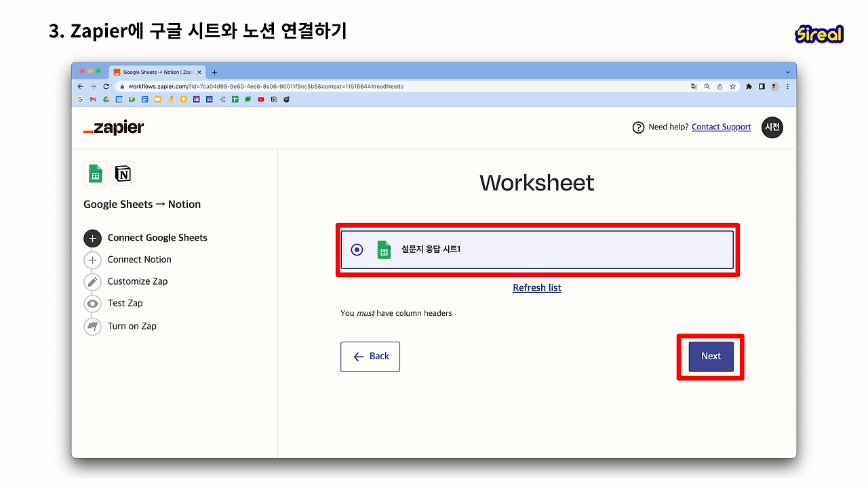The width and height of the screenshot is (868, 488).
Task: Go to the Turn on Zap step
Action: (132, 326)
